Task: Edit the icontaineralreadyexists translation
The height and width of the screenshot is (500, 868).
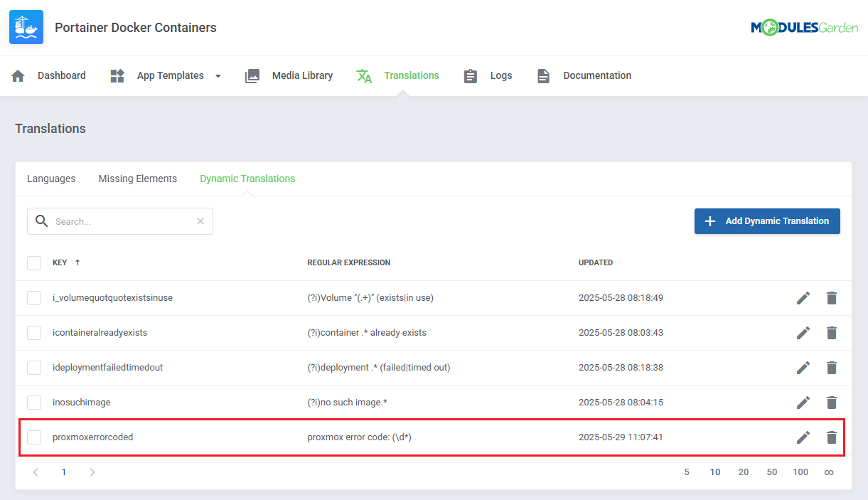Action: 803,333
